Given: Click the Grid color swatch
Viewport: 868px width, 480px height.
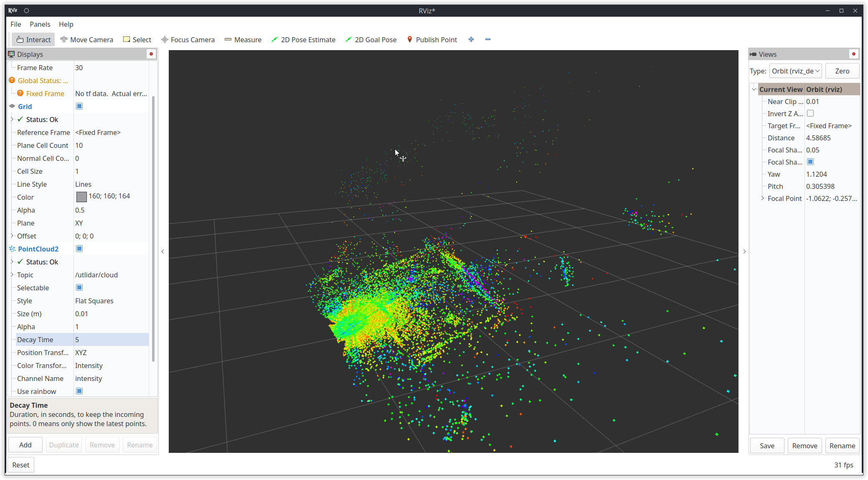Looking at the screenshot, I should click(81, 196).
